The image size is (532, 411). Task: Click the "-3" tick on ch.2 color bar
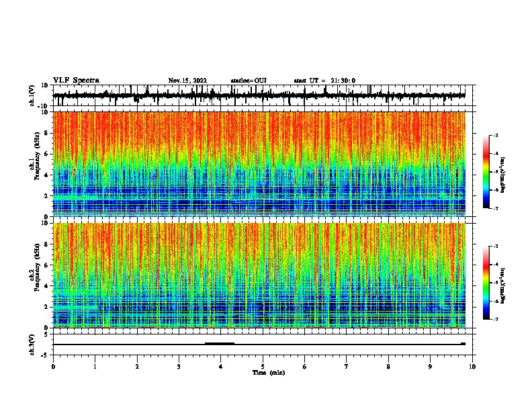495,246
